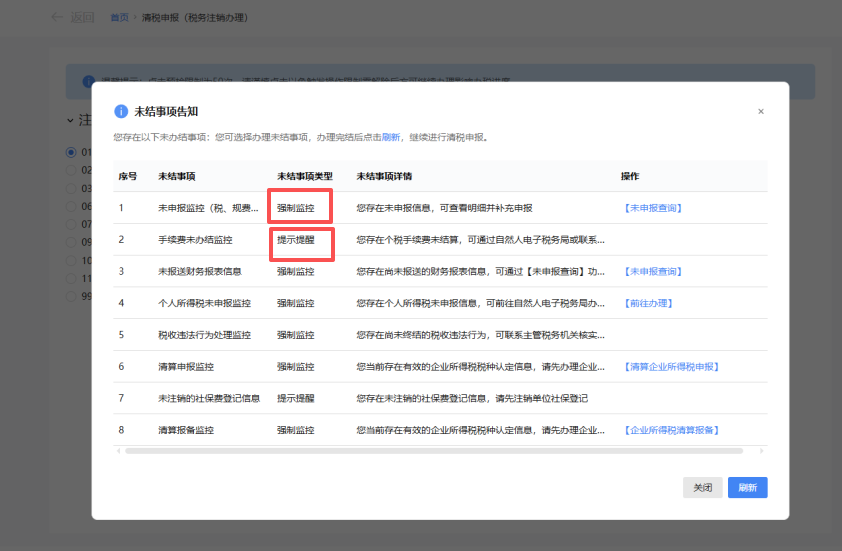Open 【企业所得税清算报备】 link
842x551 pixels.
tap(671, 430)
